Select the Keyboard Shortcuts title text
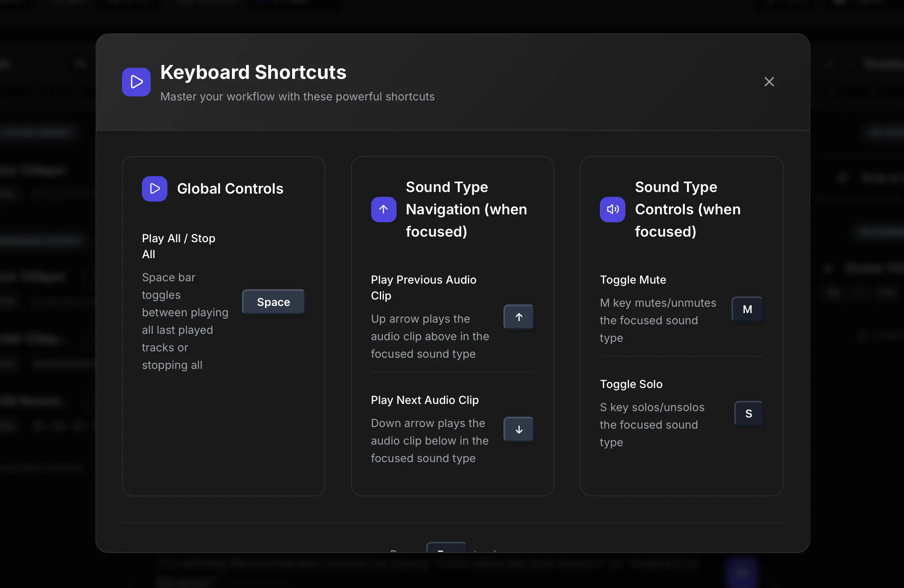 tap(254, 72)
